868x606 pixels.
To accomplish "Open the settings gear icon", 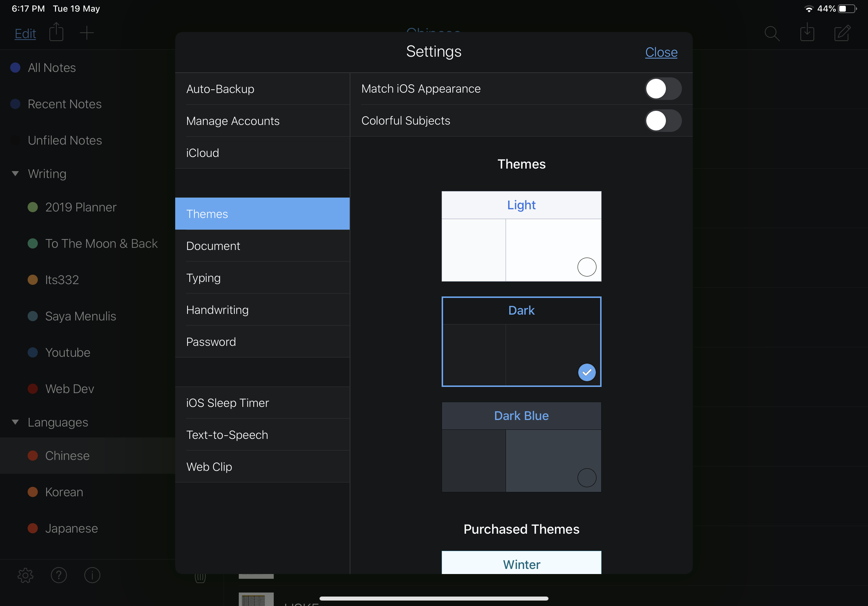I will click(25, 575).
